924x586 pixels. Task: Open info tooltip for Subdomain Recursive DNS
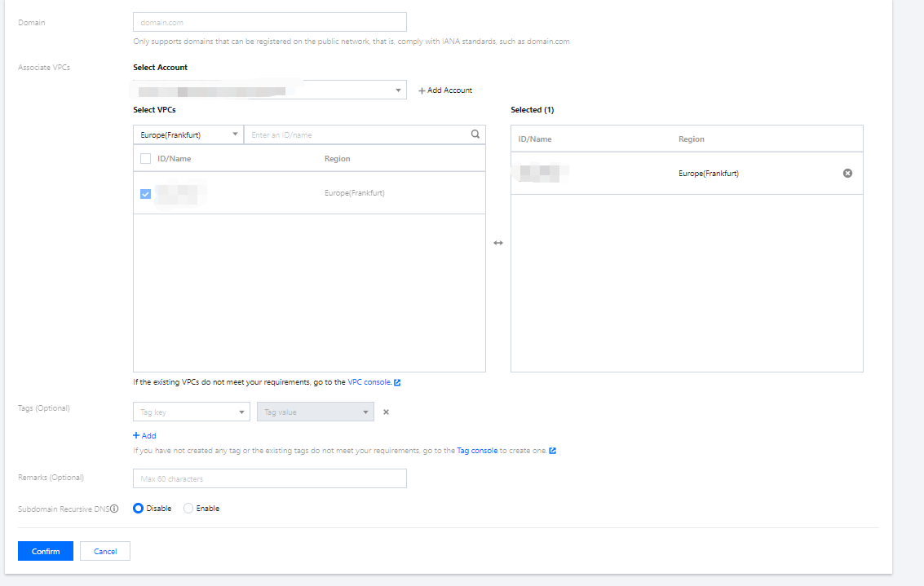click(x=114, y=509)
